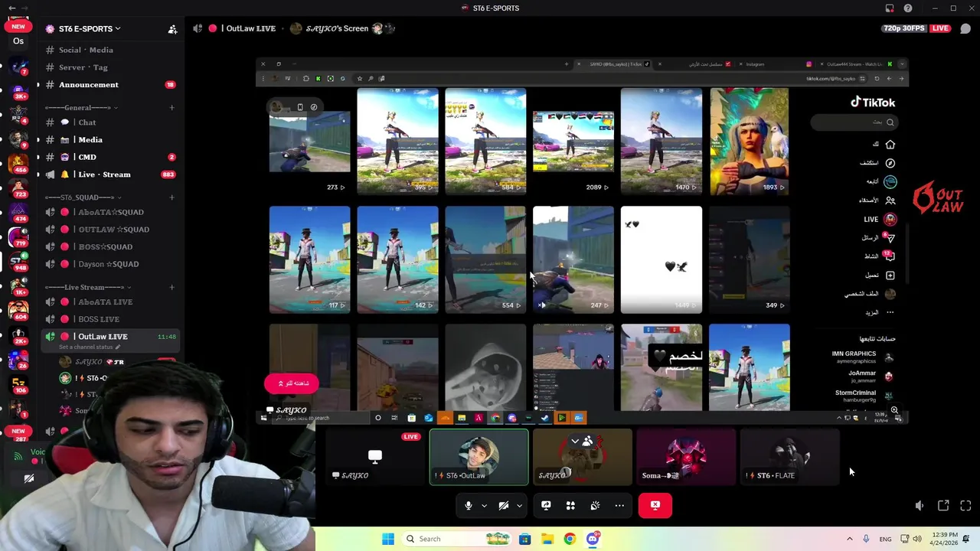Screen dimensions: 980x551
Task: Open Google Chrome from taskbar
Action: click(570, 539)
